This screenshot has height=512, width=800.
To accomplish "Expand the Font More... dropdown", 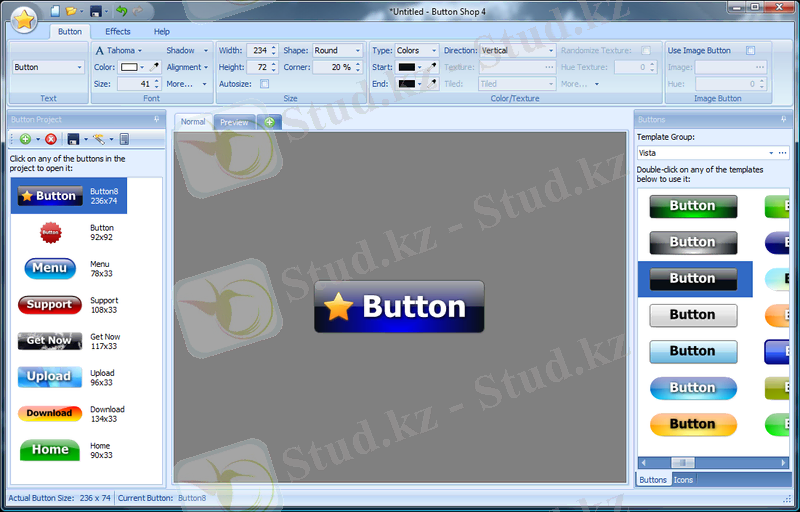I will point(205,84).
